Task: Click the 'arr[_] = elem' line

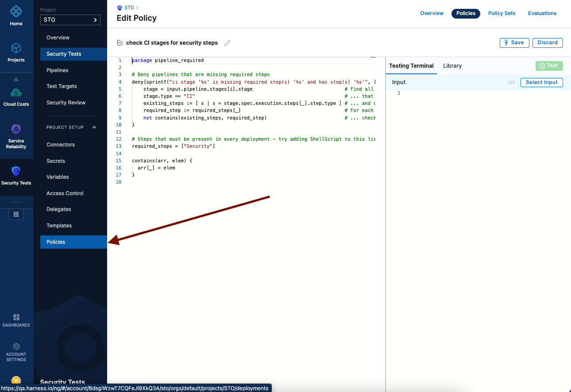Action: (x=156, y=168)
